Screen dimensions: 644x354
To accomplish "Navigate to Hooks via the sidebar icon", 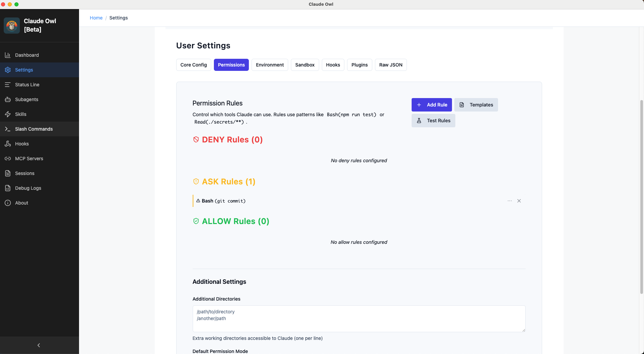I will click(x=22, y=143).
